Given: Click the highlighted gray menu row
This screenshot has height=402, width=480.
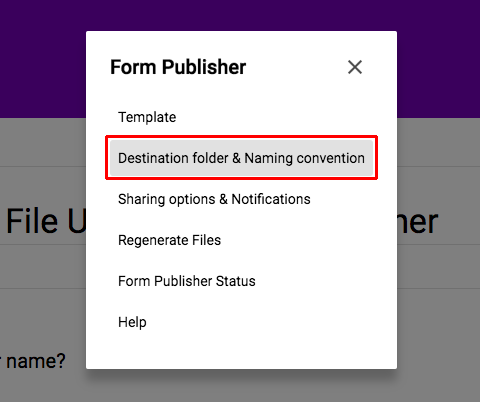Looking at the screenshot, I should (241, 158).
